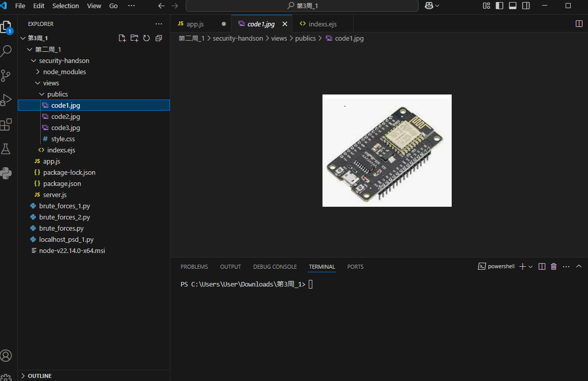Open the Extensions view

[6, 124]
